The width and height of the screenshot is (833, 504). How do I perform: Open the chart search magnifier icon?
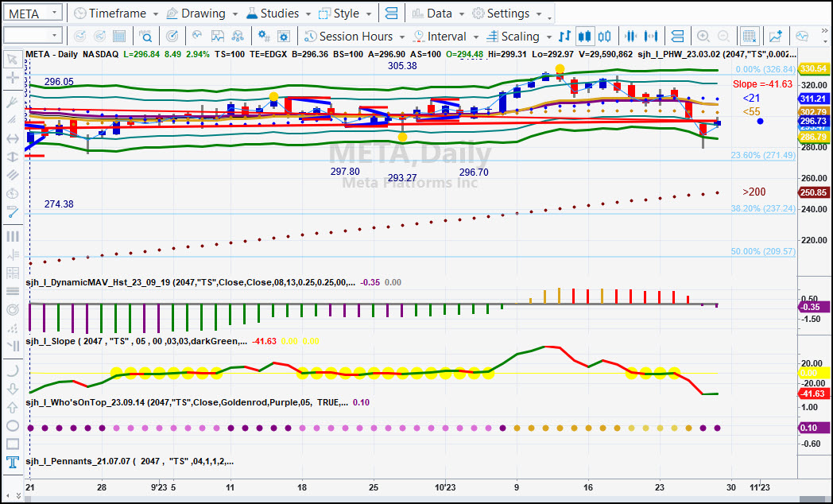[x=145, y=36]
